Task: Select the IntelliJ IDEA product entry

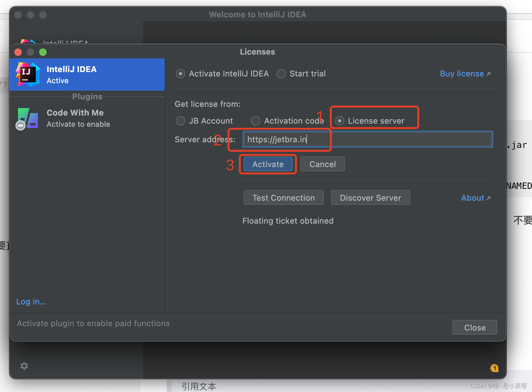Action: [x=87, y=75]
